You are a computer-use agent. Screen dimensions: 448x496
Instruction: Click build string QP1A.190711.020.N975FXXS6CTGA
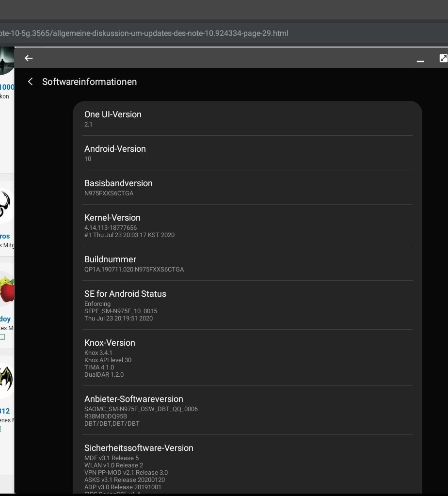134,270
